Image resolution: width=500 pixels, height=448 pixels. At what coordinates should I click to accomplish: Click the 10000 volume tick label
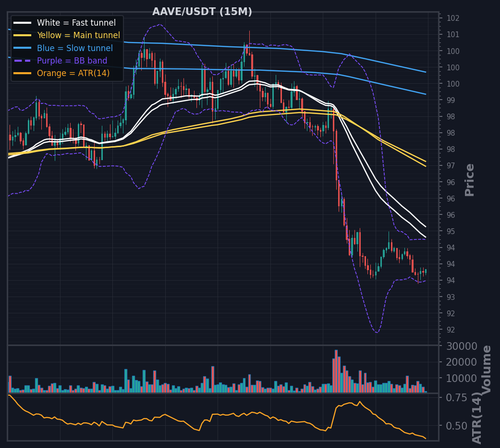[462, 378]
